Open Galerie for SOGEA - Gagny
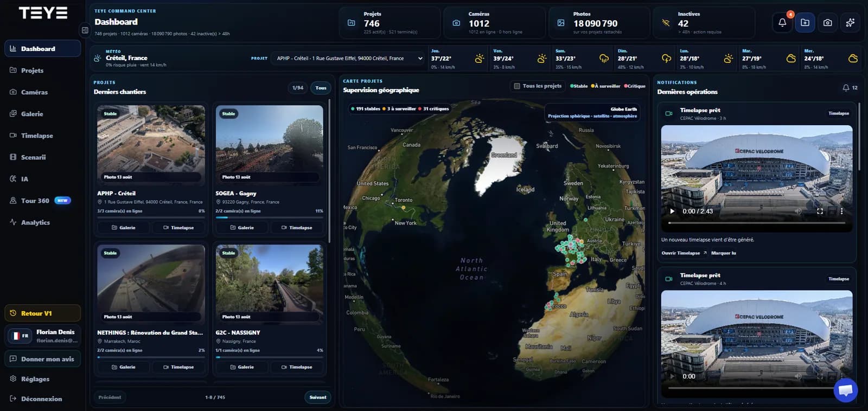The image size is (868, 411). tap(242, 227)
